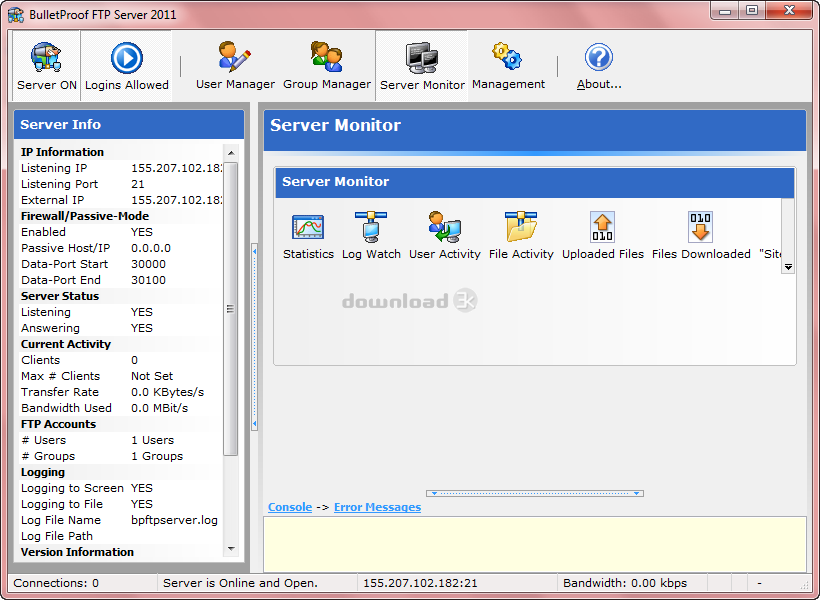This screenshot has width=820, height=600.
Task: Select the Passive Host/IP value 0.0.0.0
Action: click(x=151, y=248)
